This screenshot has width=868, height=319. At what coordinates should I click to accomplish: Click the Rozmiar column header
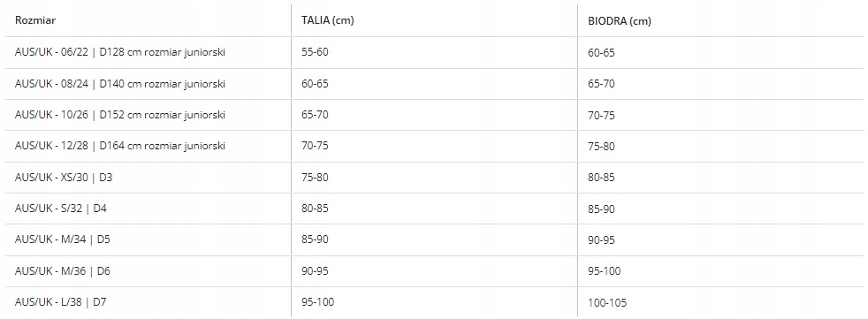pyautogui.click(x=35, y=21)
